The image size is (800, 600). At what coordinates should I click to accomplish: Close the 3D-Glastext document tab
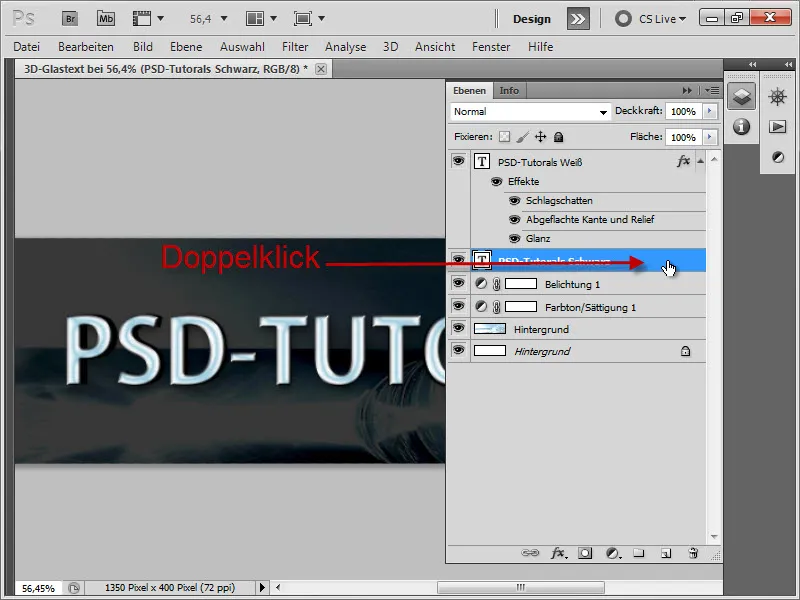[x=320, y=69]
